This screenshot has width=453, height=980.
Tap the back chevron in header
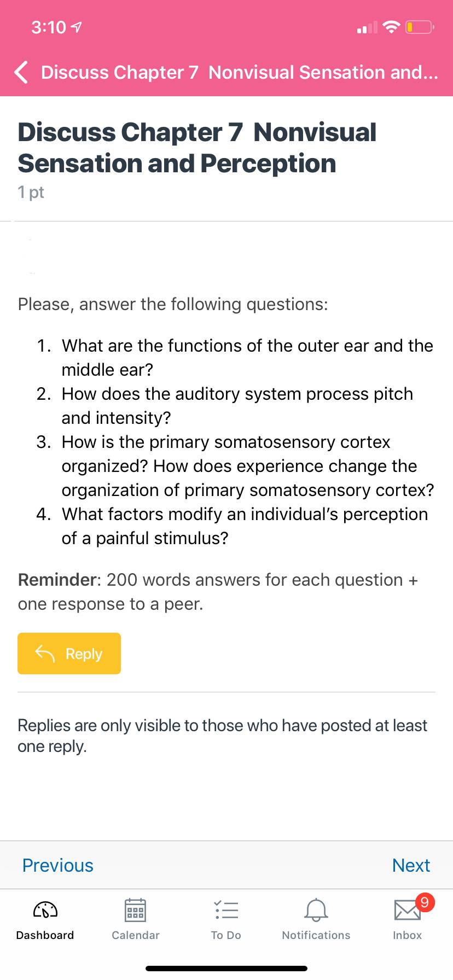click(21, 72)
